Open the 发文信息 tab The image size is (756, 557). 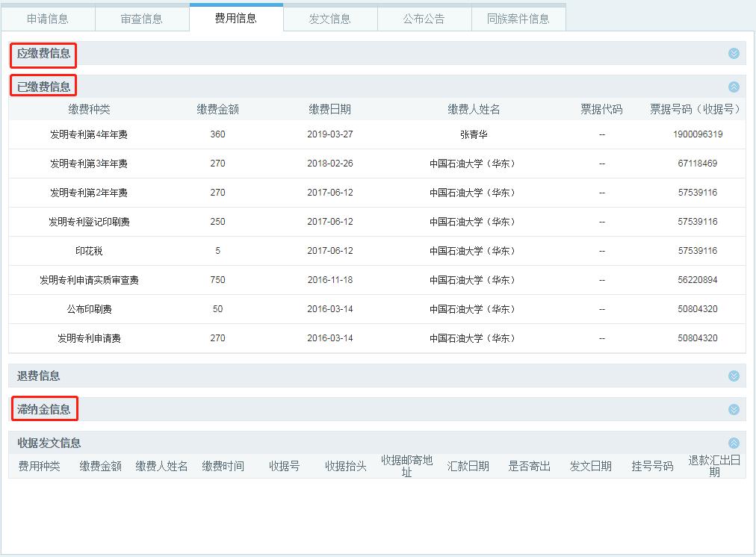[329, 19]
